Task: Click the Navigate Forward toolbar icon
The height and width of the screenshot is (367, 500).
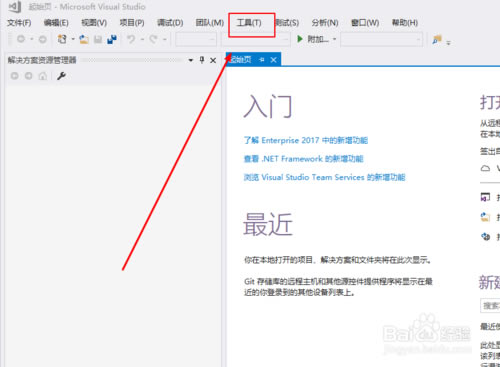Action: pos(43,39)
